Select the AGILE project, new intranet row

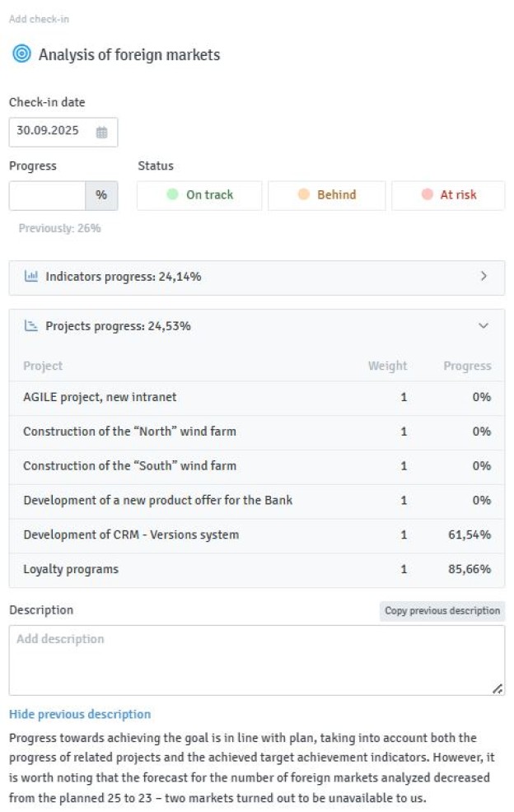(x=256, y=397)
